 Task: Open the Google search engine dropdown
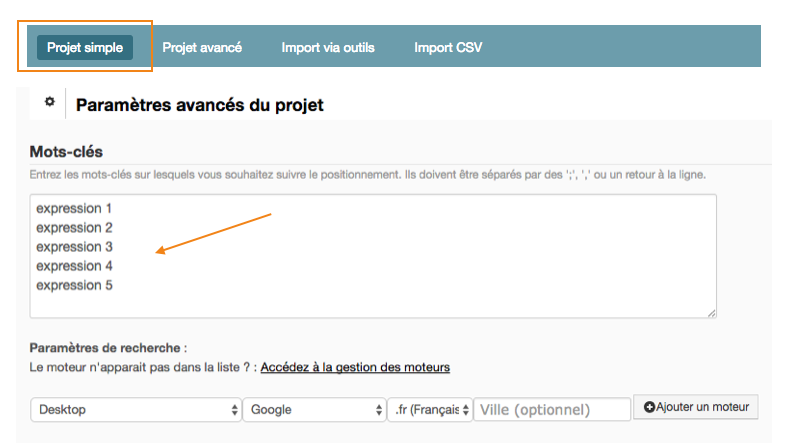pos(314,410)
